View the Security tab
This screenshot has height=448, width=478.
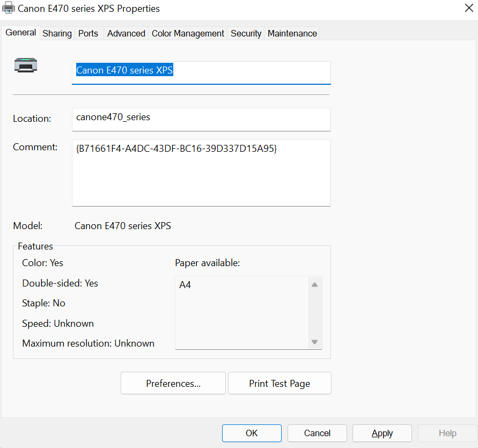point(246,33)
